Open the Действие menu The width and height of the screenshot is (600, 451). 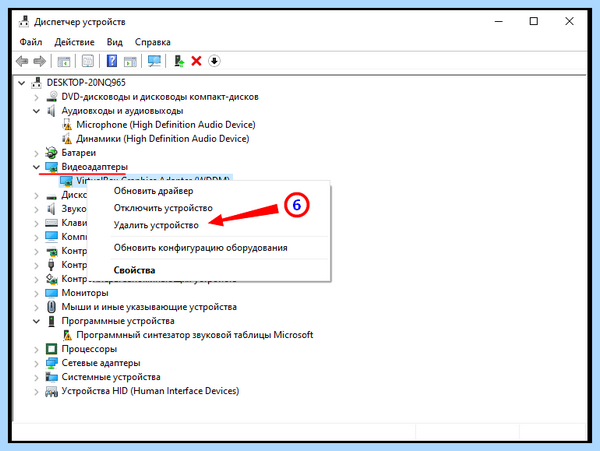[x=74, y=42]
